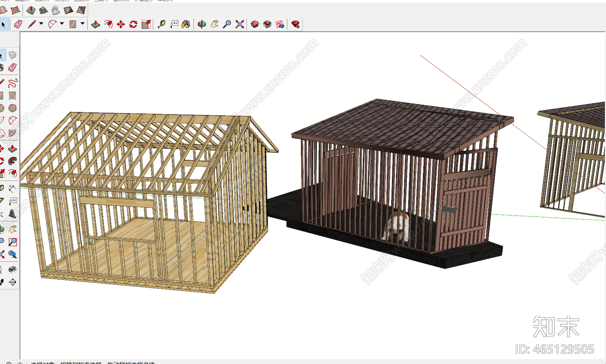The width and height of the screenshot is (606, 364).
Task: Select the Sandbox Smoove tool
Action: [x=31, y=10]
